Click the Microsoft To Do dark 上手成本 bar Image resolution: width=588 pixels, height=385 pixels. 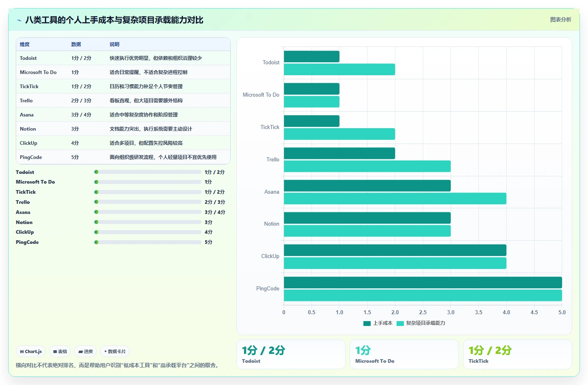(312, 89)
